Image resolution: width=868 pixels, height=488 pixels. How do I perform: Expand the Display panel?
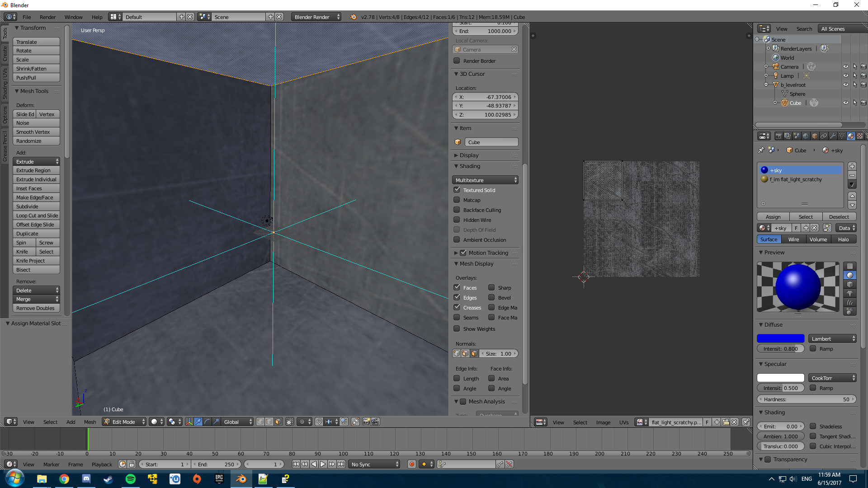(469, 155)
